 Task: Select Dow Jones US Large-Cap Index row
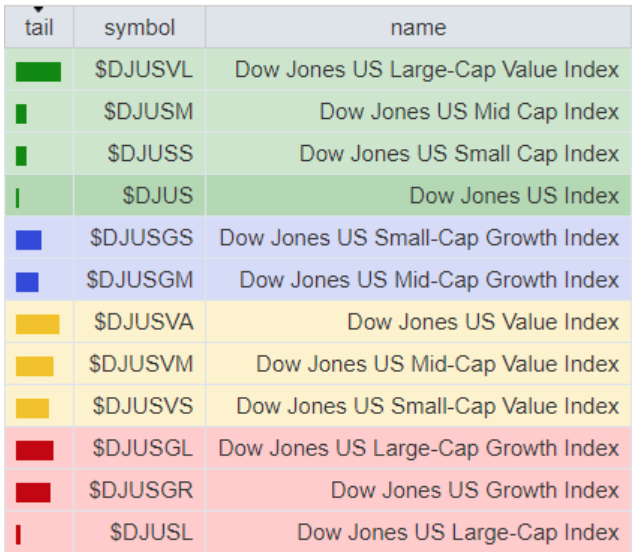[458, 532]
